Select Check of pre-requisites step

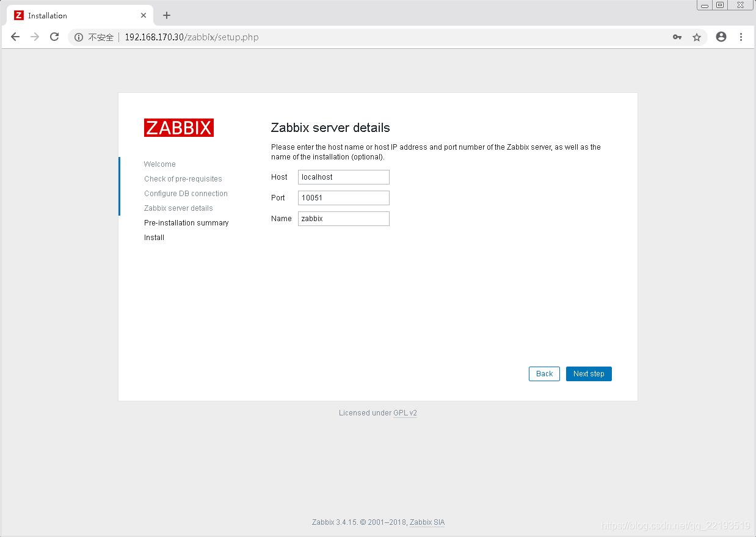pyautogui.click(x=183, y=179)
